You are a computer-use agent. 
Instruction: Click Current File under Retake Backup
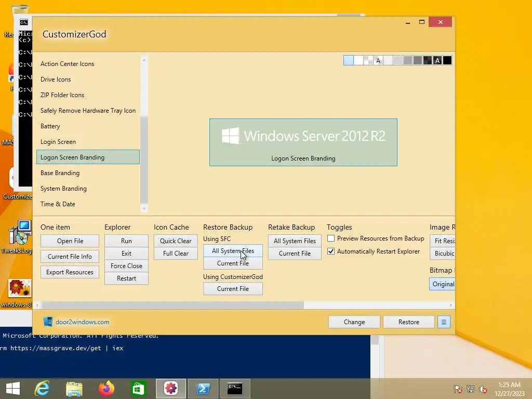point(295,254)
